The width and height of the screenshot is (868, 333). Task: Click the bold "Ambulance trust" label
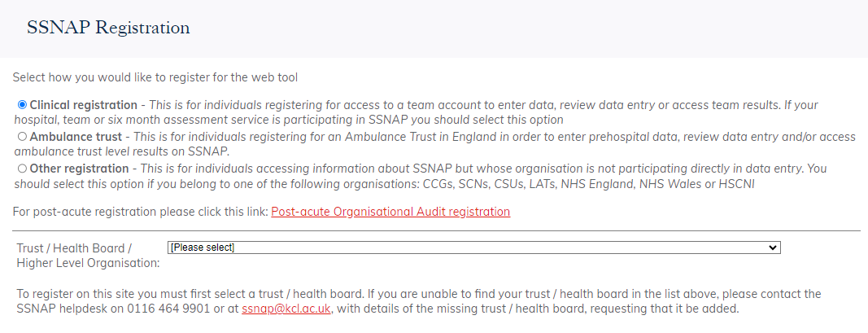tap(76, 137)
